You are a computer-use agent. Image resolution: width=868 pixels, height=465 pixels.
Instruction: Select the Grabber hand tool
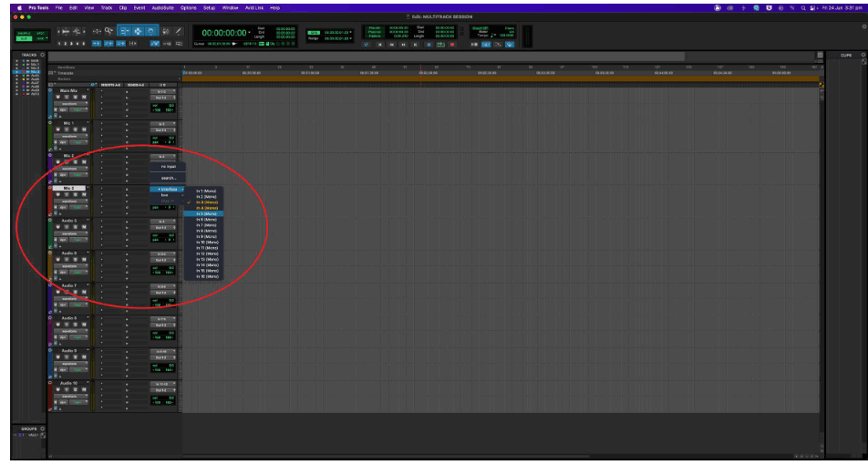click(x=151, y=30)
